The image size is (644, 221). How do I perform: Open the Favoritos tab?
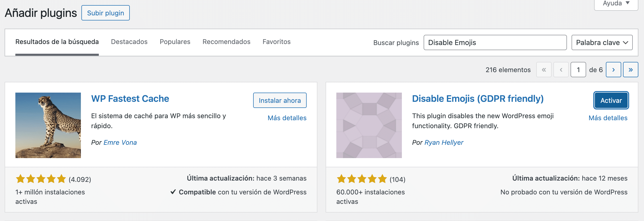pyautogui.click(x=276, y=42)
